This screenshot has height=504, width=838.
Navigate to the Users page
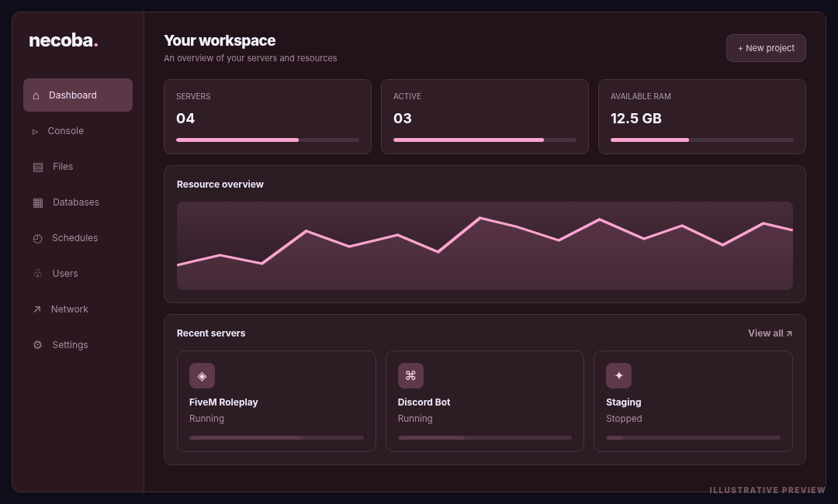click(x=78, y=274)
